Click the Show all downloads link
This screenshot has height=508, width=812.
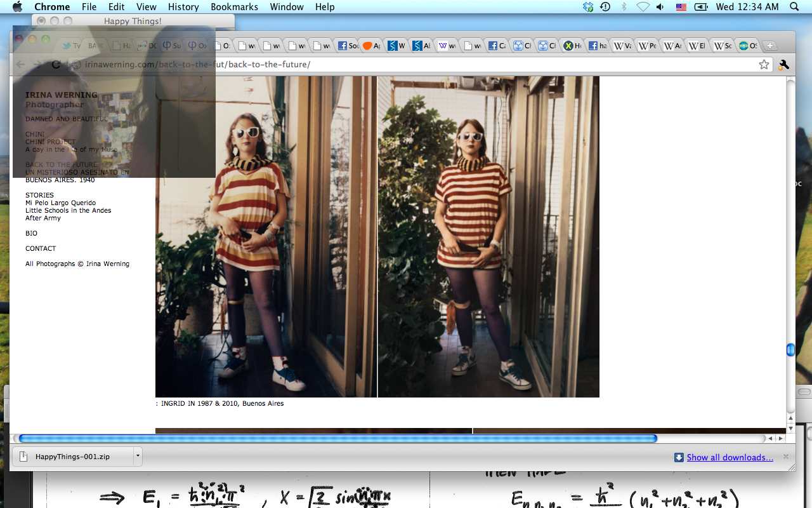(730, 457)
